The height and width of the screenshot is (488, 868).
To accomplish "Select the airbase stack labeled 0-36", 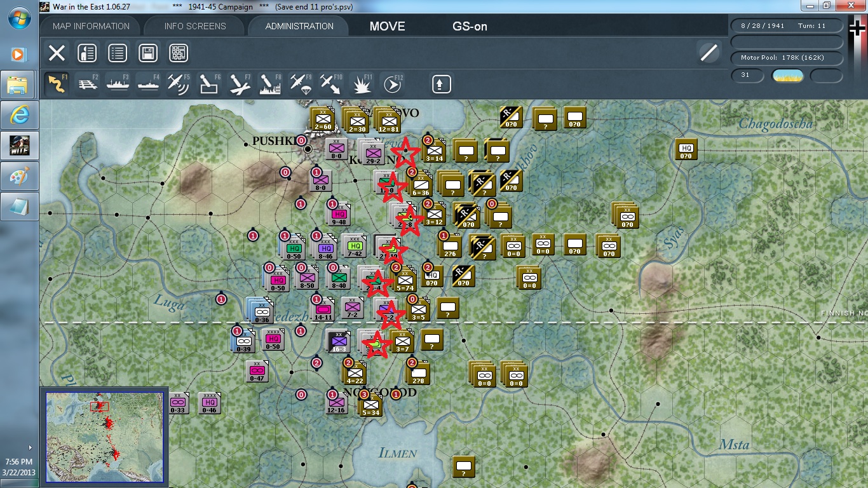I will click(261, 311).
